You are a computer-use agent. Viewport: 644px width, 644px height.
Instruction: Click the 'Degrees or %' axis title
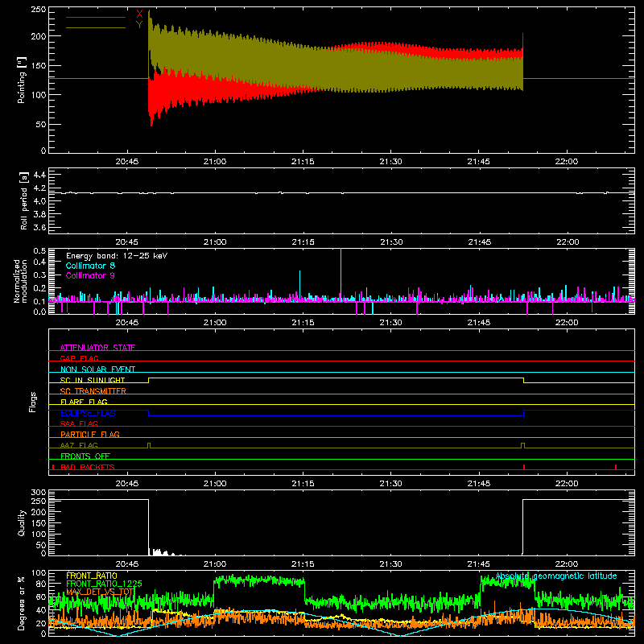[22, 603]
